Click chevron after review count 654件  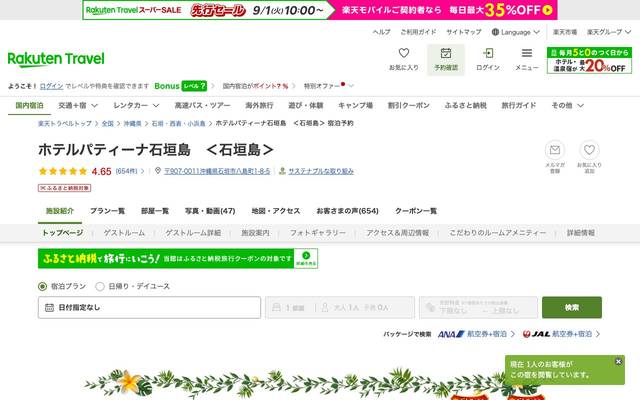pos(142,171)
